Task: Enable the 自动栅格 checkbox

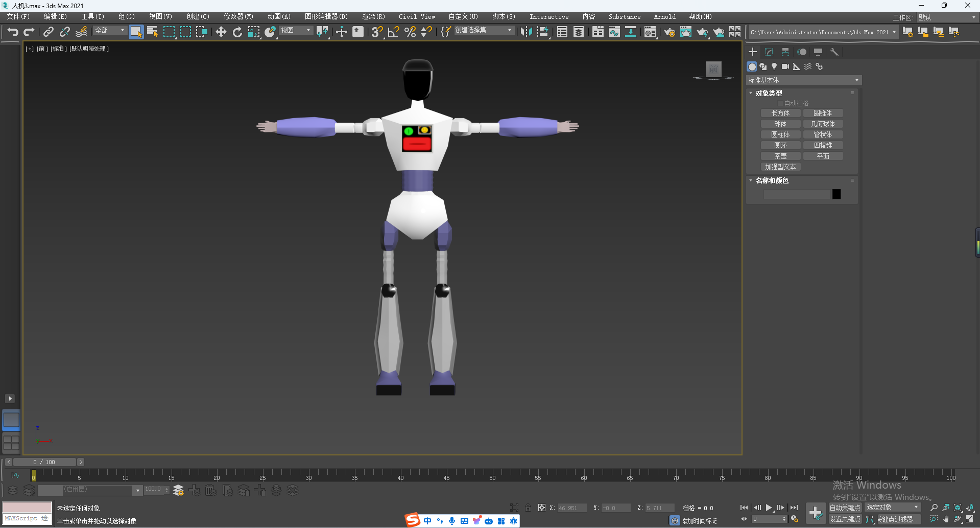Action: coord(780,104)
